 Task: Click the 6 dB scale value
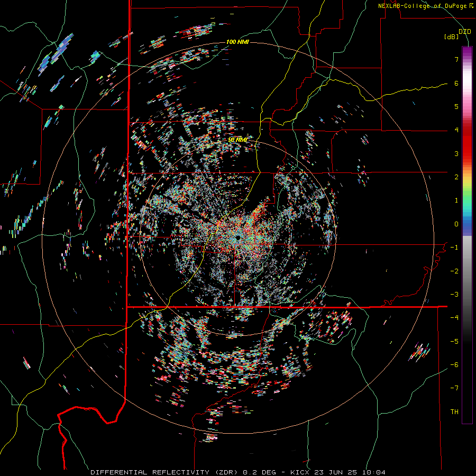point(456,83)
